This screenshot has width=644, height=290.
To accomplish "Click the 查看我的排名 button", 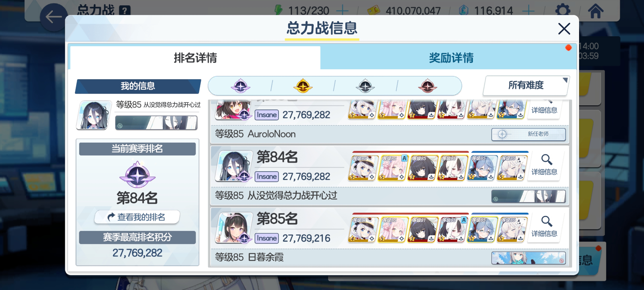I will tap(137, 217).
